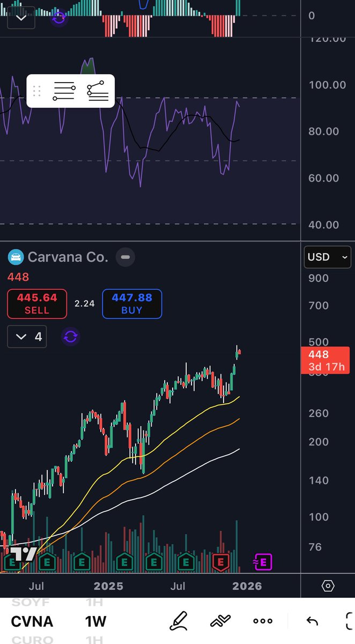Tap the 2.24 spread value
355x644 pixels.
[84, 304]
